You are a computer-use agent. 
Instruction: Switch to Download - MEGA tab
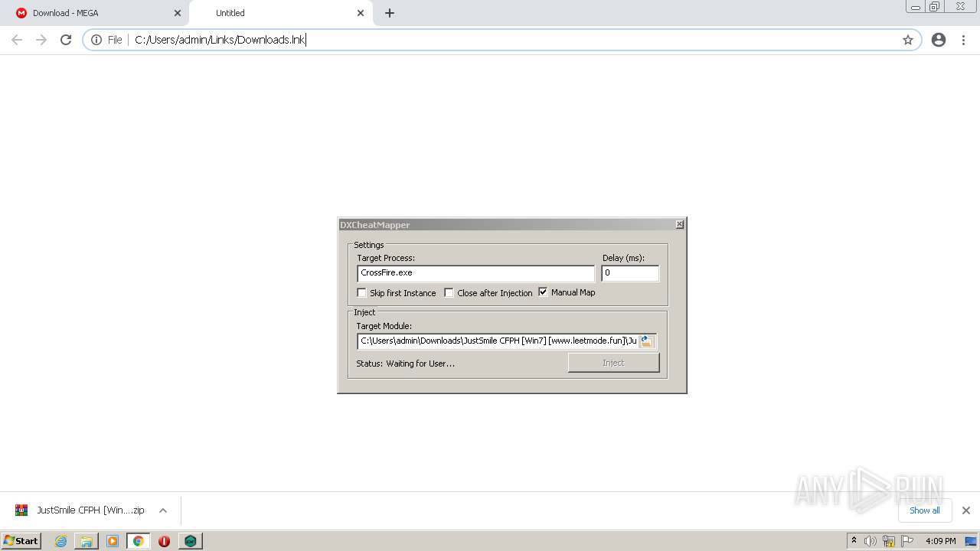click(x=95, y=13)
